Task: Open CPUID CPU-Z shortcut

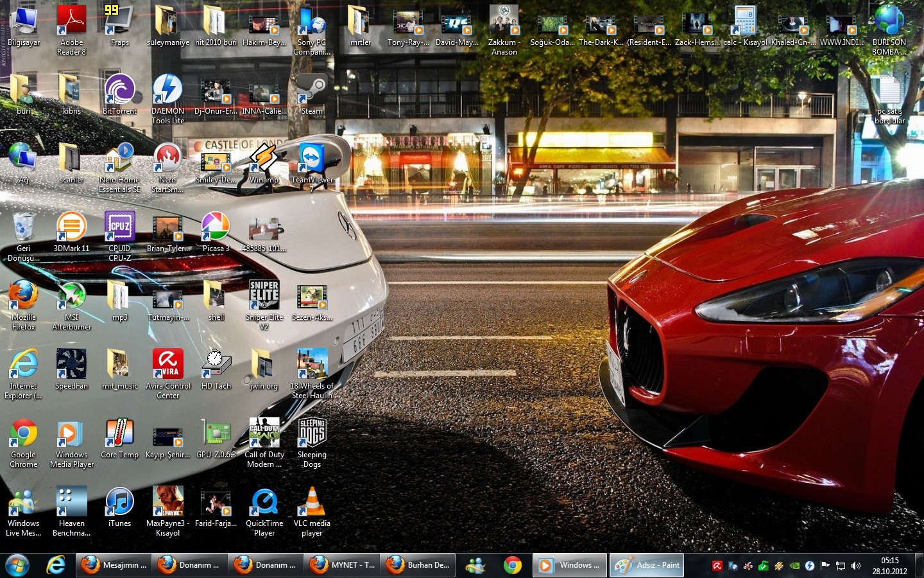Action: pos(119,236)
